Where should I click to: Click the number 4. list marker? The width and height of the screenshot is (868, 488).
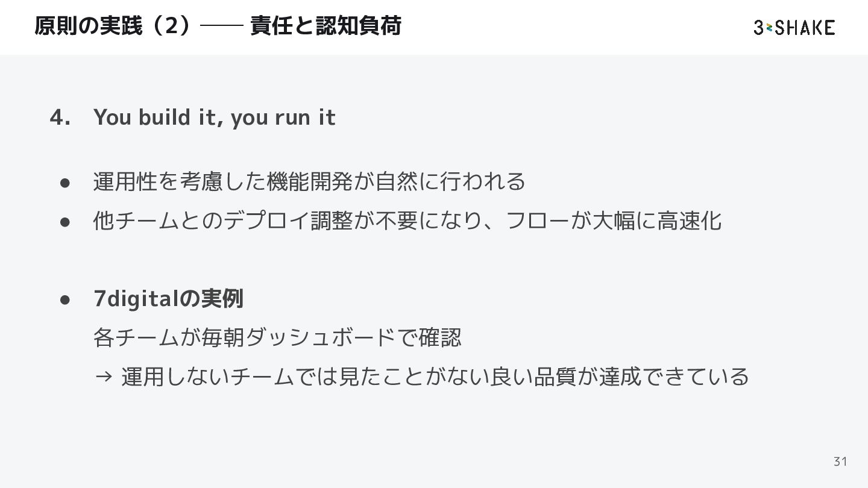[61, 117]
